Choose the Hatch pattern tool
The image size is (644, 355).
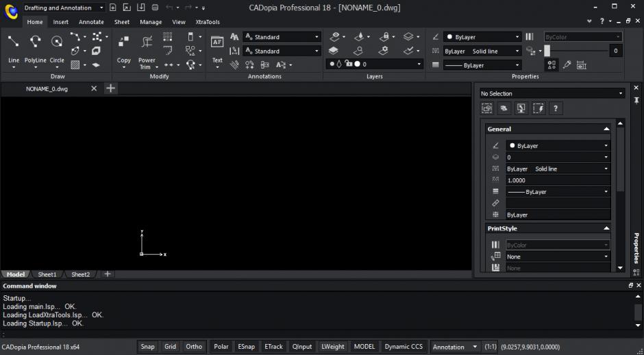[x=75, y=64]
